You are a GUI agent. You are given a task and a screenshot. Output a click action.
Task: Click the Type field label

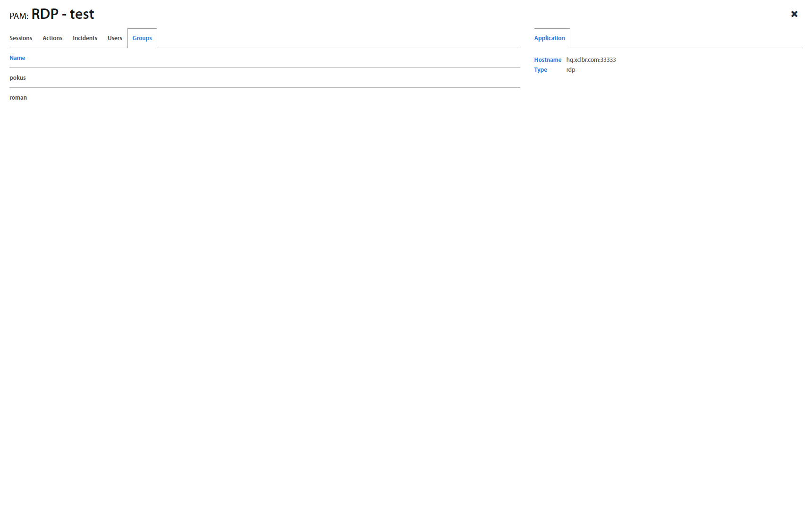tap(541, 70)
